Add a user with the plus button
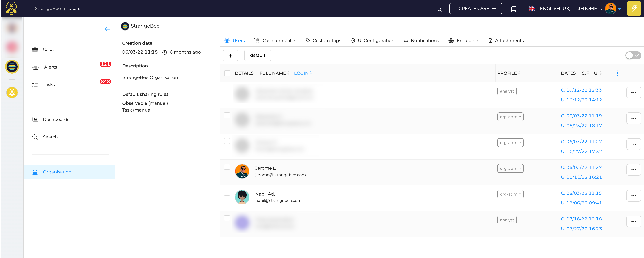Image resolution: width=644 pixels, height=258 pixels. [x=230, y=55]
